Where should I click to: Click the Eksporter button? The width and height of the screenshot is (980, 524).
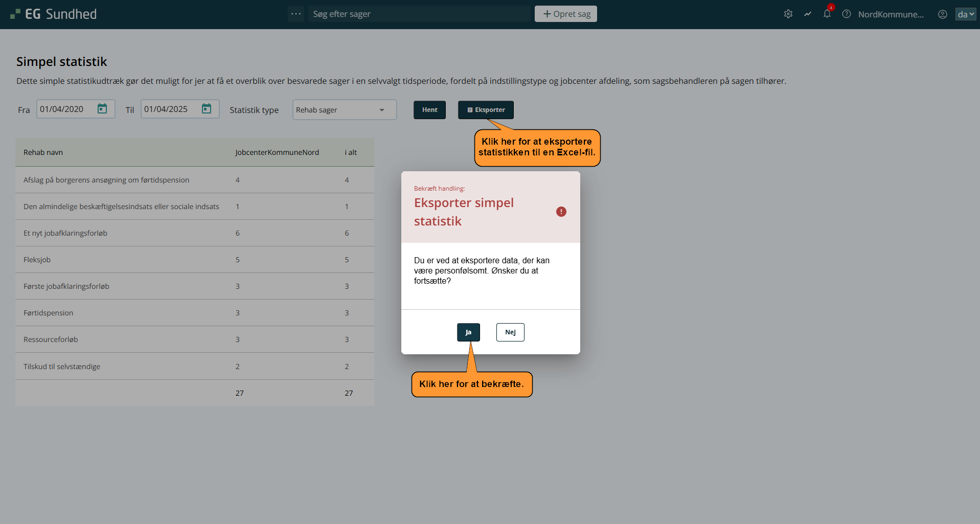[x=486, y=110]
